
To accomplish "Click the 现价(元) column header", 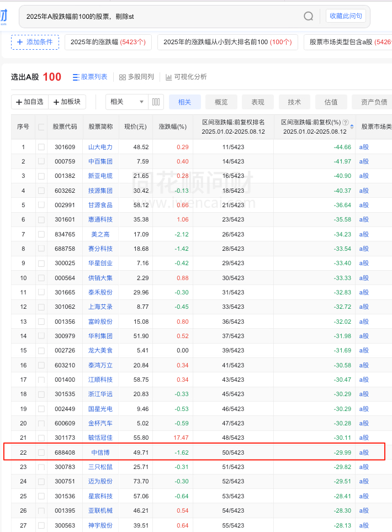I will click(x=136, y=127).
